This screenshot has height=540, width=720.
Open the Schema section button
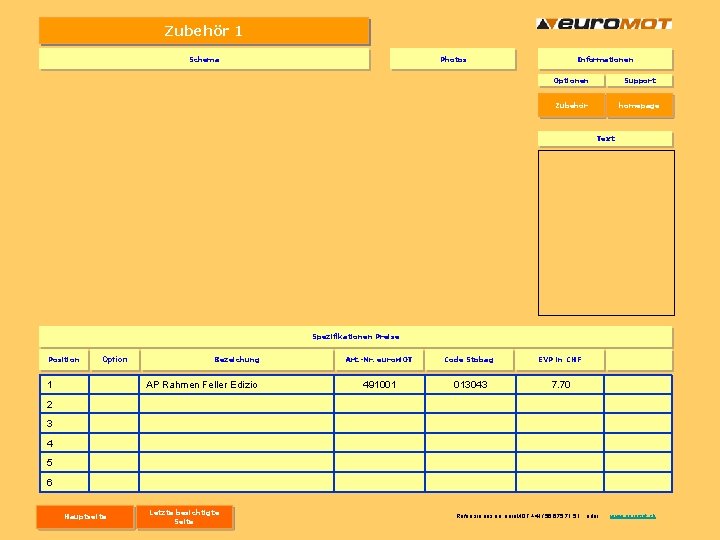point(204,59)
